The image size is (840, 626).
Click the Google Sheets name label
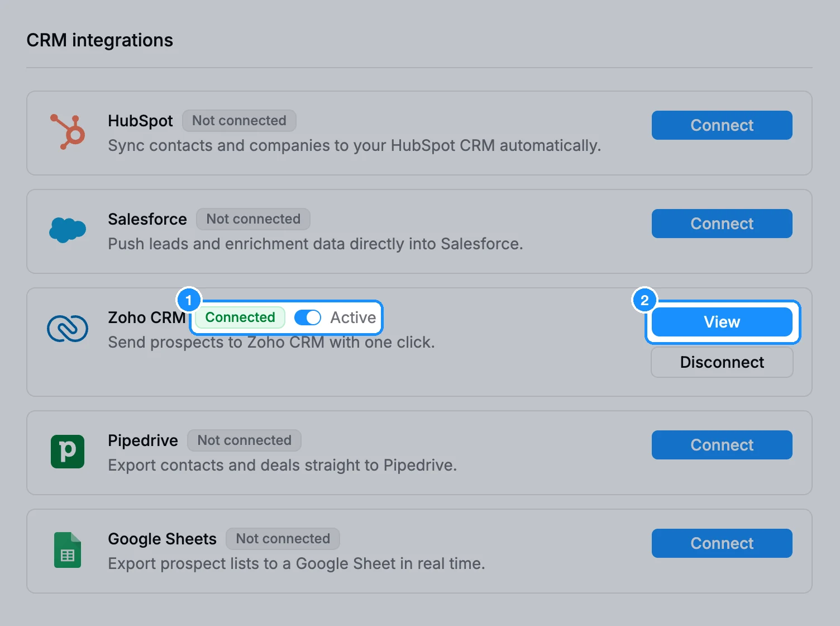(162, 539)
